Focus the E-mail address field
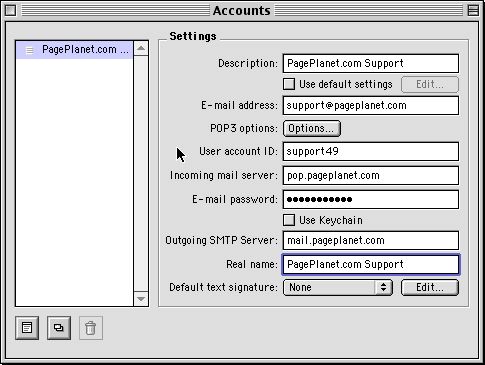Screen dimensions: 485x365 (x=371, y=105)
